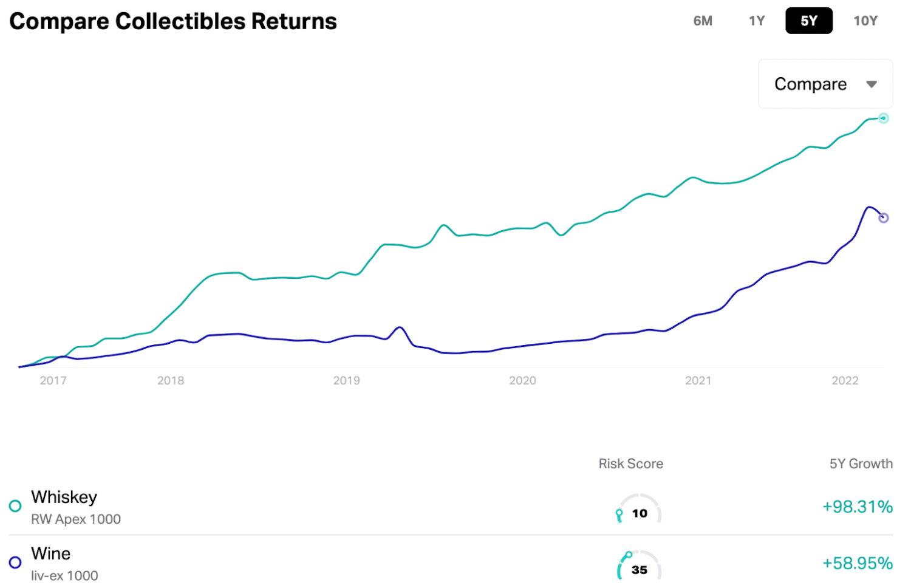911x588 pixels.
Task: Toggle the Wine series circle
Action: pyautogui.click(x=15, y=562)
